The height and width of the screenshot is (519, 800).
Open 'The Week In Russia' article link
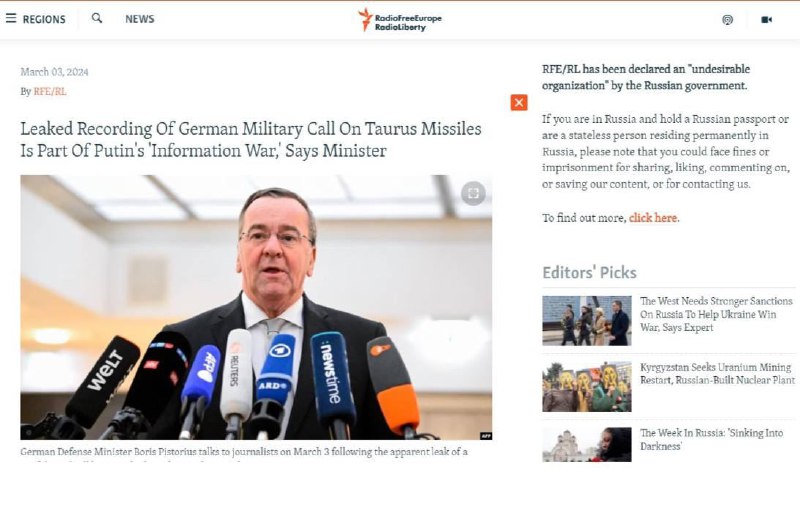711,439
